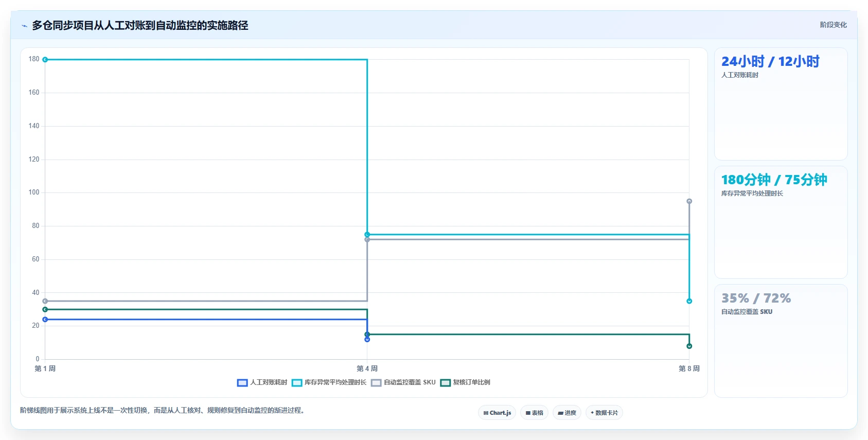The width and height of the screenshot is (868, 440).
Task: Click the 180 y-axis label
Action: [x=34, y=59]
